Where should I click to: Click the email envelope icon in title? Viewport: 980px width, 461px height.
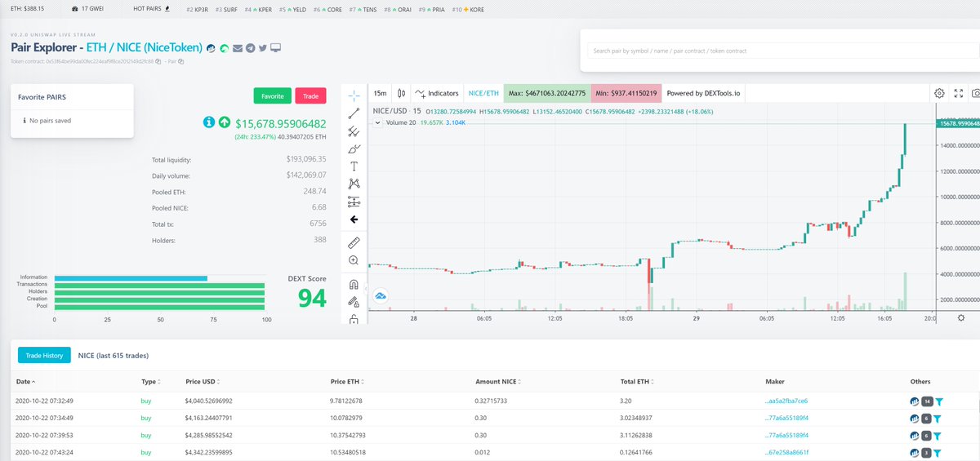pyautogui.click(x=238, y=48)
